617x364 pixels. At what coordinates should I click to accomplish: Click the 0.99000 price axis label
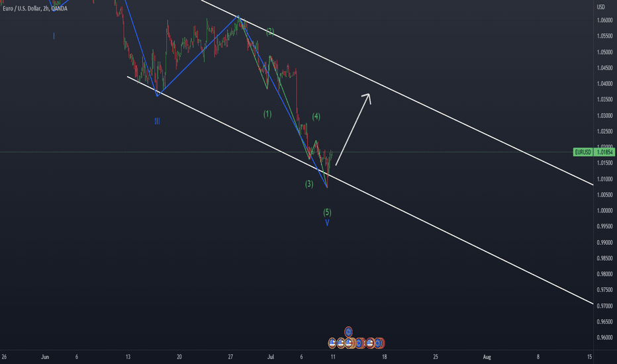click(605, 242)
